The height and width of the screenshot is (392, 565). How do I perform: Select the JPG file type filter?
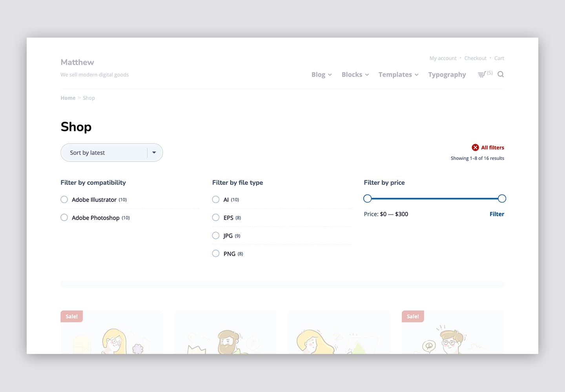point(216,236)
